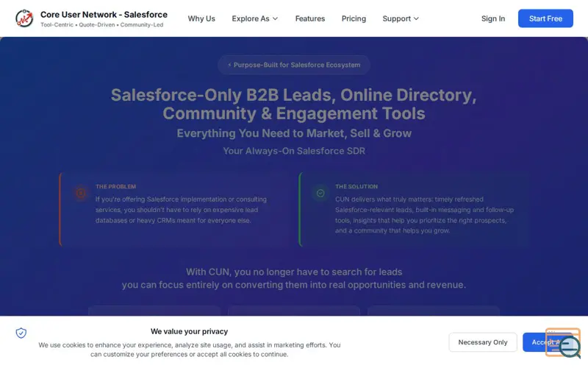Open the chat search widget icon
This screenshot has width=588, height=368.
tap(564, 343)
